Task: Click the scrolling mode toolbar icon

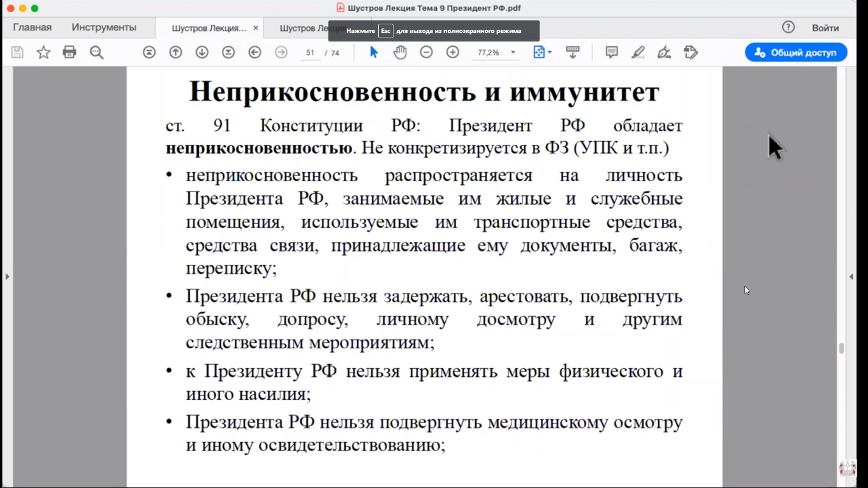Action: [x=572, y=52]
